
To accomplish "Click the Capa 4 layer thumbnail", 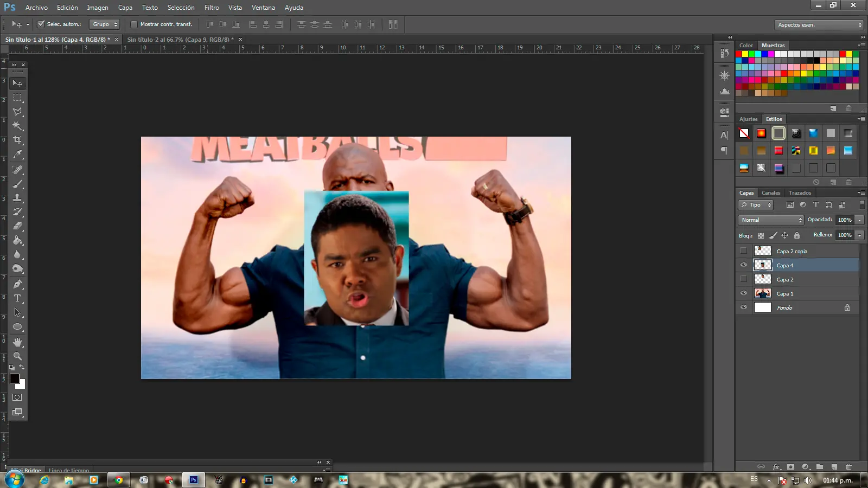I will [763, 265].
